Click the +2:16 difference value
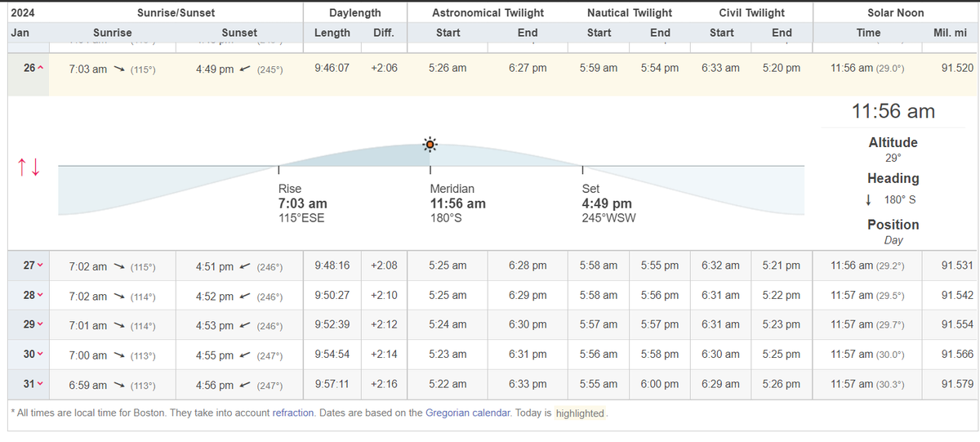The image size is (980, 442). click(x=383, y=383)
